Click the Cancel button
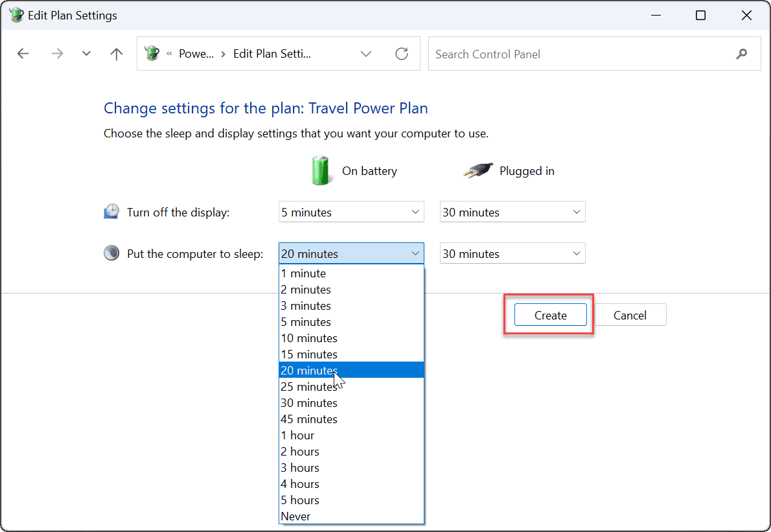Image resolution: width=771 pixels, height=532 pixels. pyautogui.click(x=629, y=314)
